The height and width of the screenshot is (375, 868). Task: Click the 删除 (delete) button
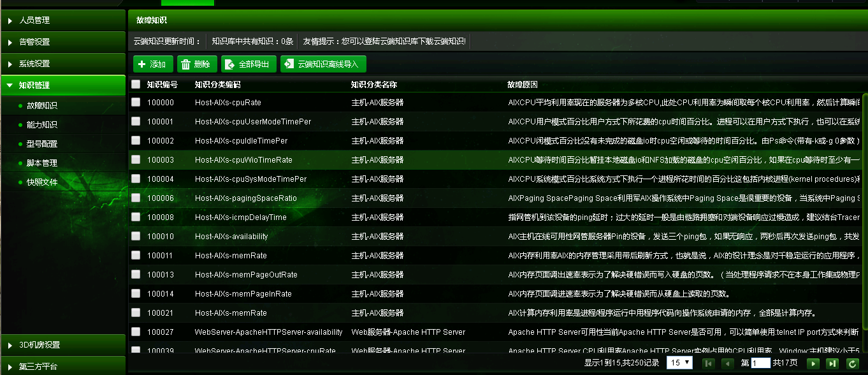click(196, 64)
